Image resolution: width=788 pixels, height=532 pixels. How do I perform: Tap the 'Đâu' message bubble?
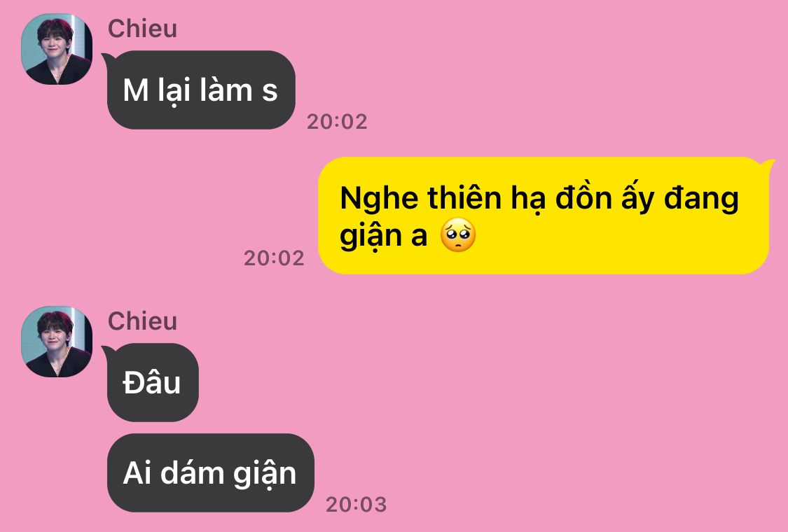pyautogui.click(x=153, y=382)
